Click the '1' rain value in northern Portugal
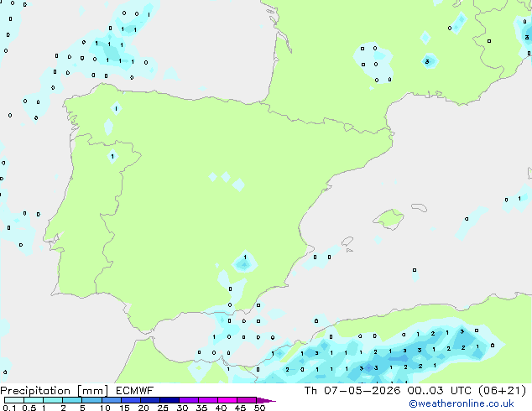 click(112, 156)
